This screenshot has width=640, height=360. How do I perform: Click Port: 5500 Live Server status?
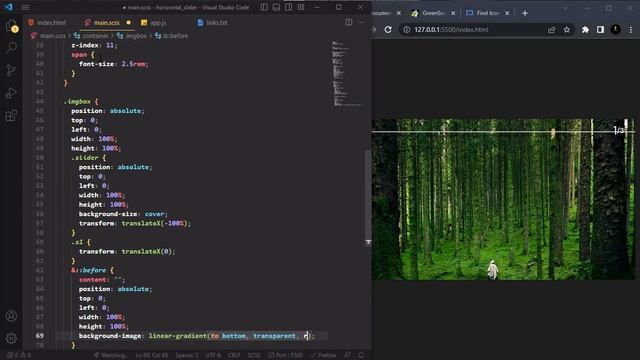click(285, 355)
